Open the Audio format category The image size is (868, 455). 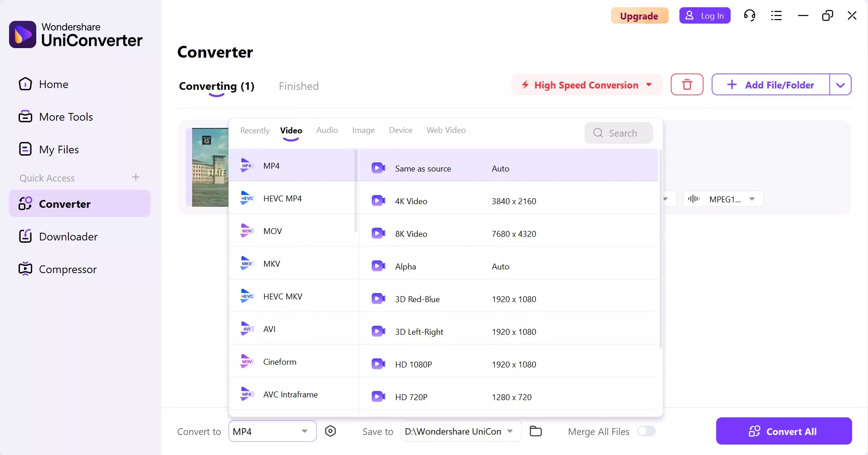(327, 130)
